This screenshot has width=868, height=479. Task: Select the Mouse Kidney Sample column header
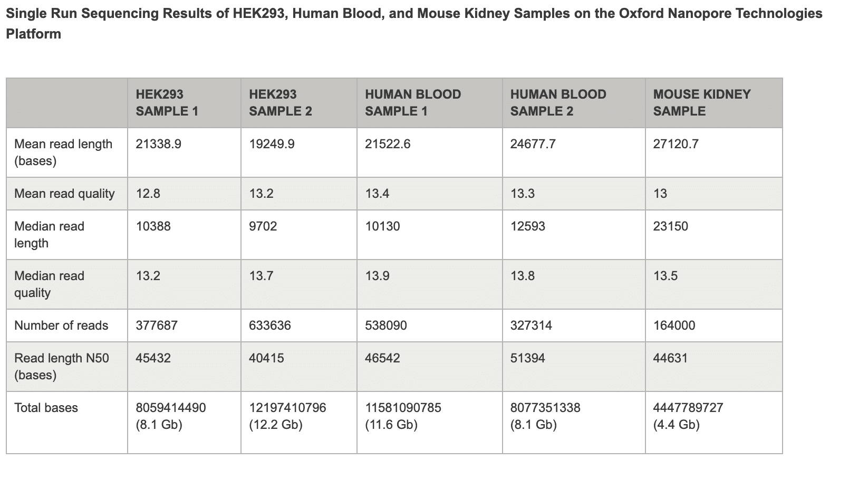click(701, 103)
